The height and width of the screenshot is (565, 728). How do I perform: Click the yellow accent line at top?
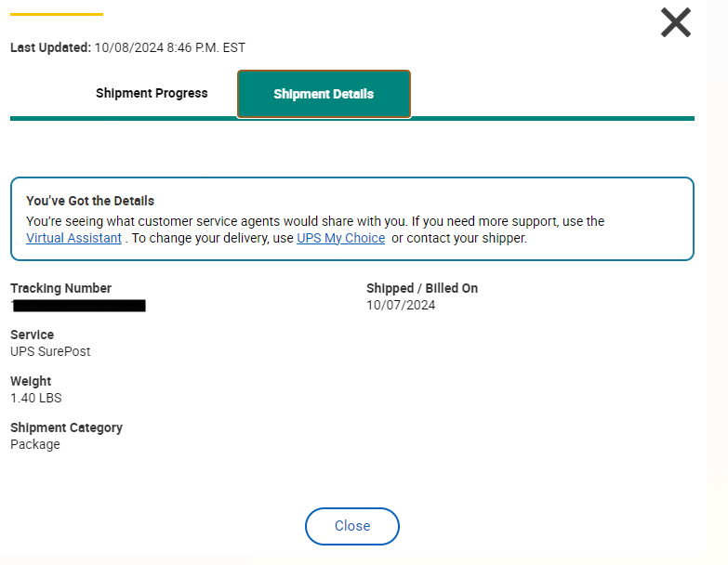pos(57,14)
